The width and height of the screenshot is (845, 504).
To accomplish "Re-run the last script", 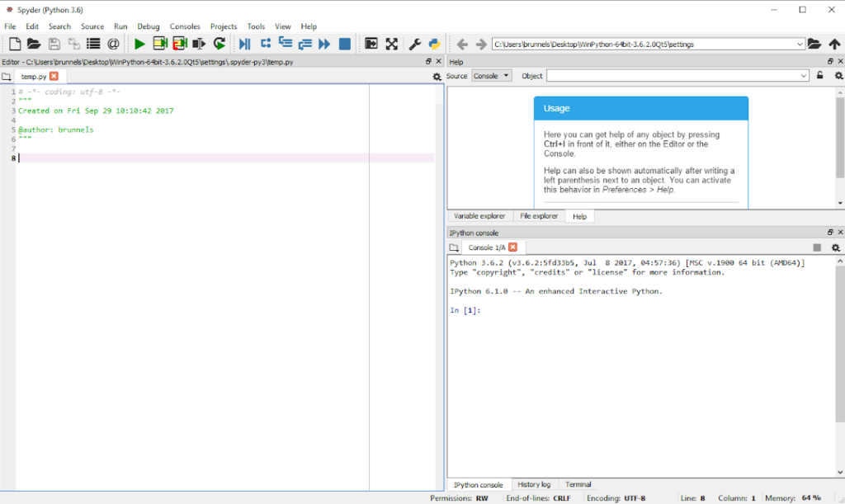I will click(x=220, y=44).
